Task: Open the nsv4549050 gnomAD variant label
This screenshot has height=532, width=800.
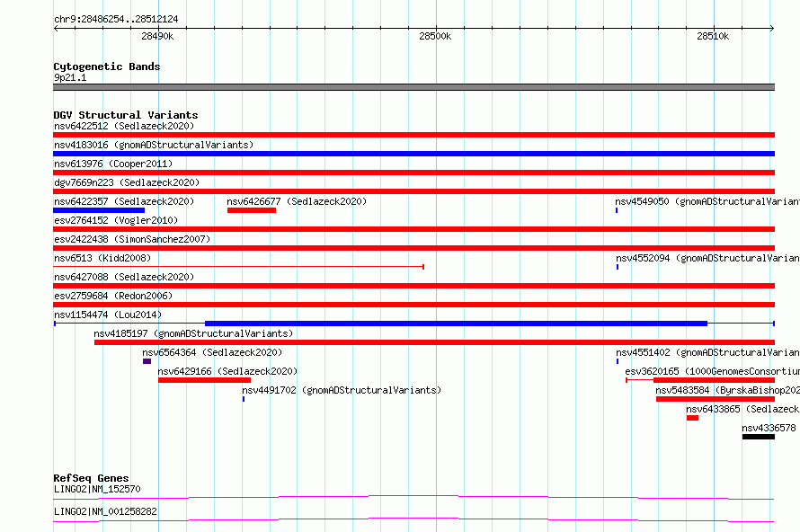Action: click(x=707, y=201)
